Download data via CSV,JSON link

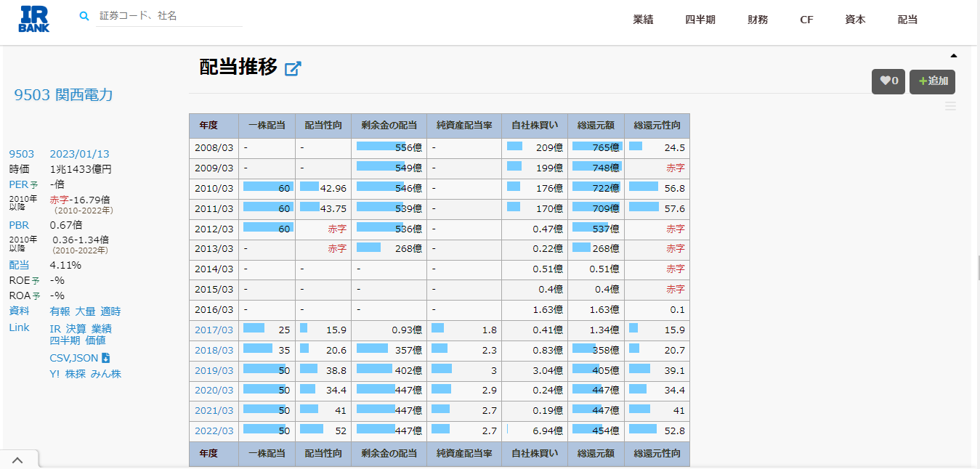[79, 358]
